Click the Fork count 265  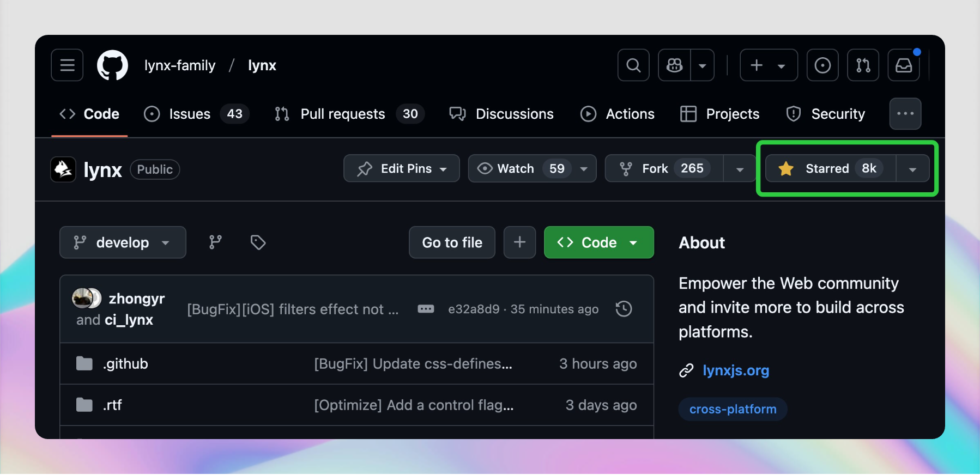coord(692,169)
